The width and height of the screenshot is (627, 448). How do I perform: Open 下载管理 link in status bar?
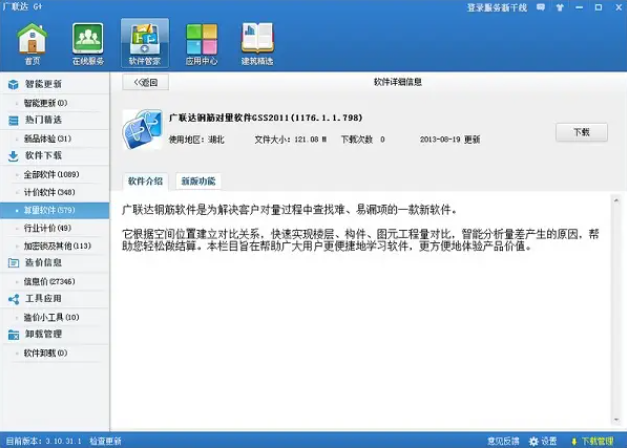(x=597, y=441)
